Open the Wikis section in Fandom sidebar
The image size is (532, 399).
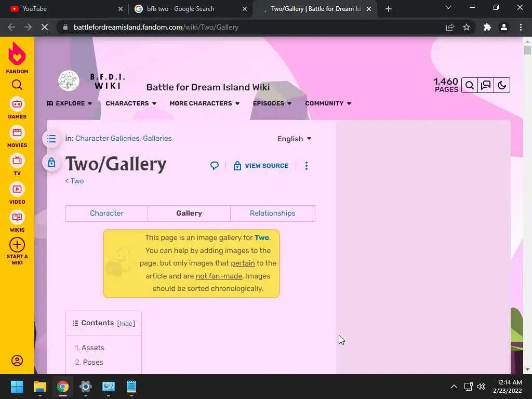tap(17, 222)
